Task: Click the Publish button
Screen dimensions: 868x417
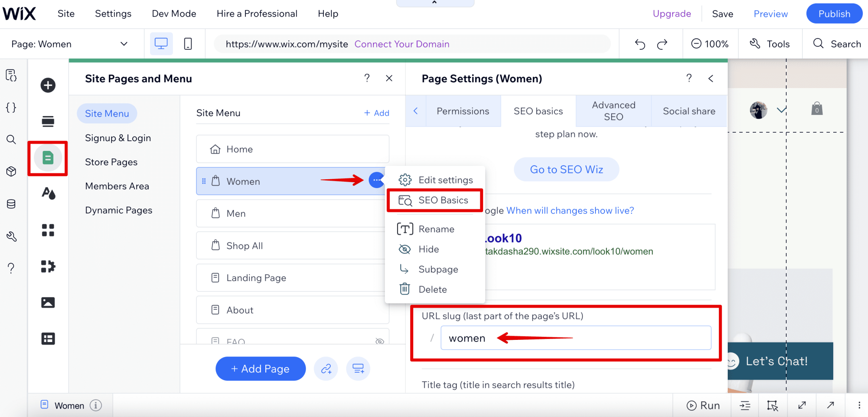Action: pos(833,13)
